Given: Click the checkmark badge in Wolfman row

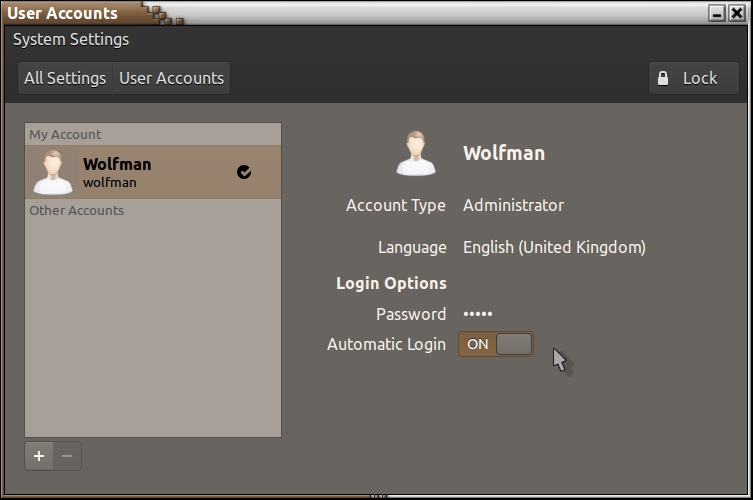Looking at the screenshot, I should coord(244,172).
